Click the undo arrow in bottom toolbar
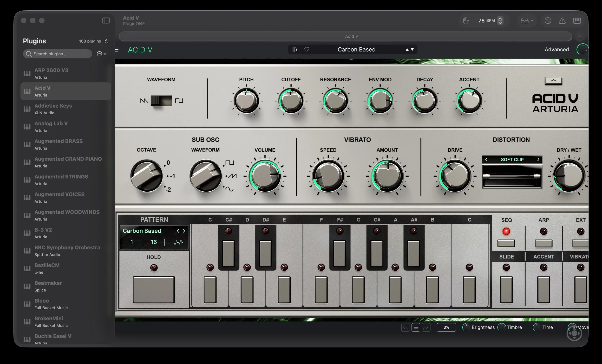602x364 pixels. [405, 327]
